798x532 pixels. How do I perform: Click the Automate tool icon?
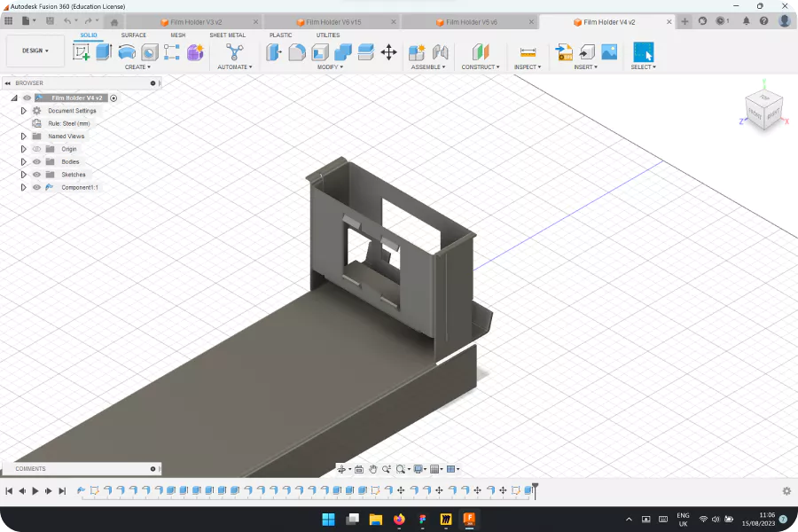tap(235, 52)
